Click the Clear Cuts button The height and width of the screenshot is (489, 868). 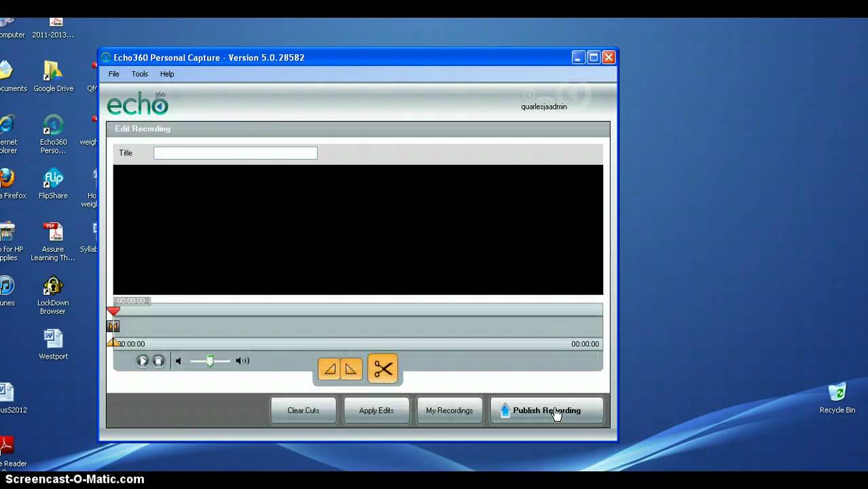tap(304, 410)
